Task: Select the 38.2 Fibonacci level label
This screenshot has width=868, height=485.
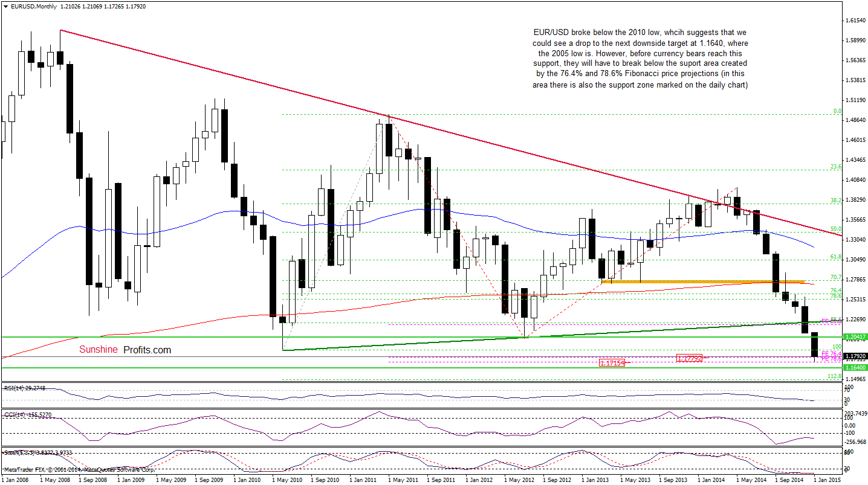Action: (837, 200)
